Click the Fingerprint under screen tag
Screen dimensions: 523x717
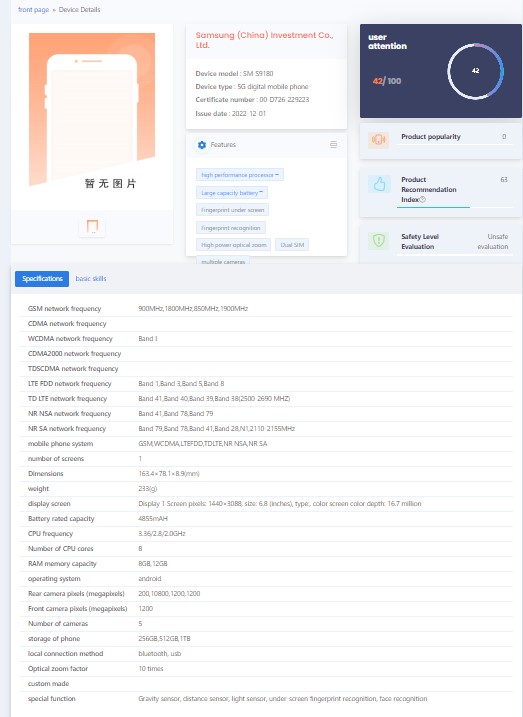233,210
